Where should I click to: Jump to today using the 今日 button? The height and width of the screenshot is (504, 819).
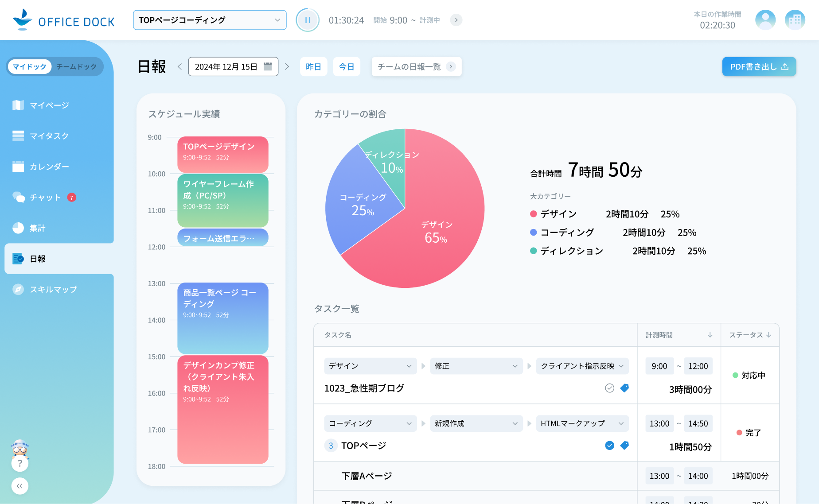pyautogui.click(x=347, y=66)
